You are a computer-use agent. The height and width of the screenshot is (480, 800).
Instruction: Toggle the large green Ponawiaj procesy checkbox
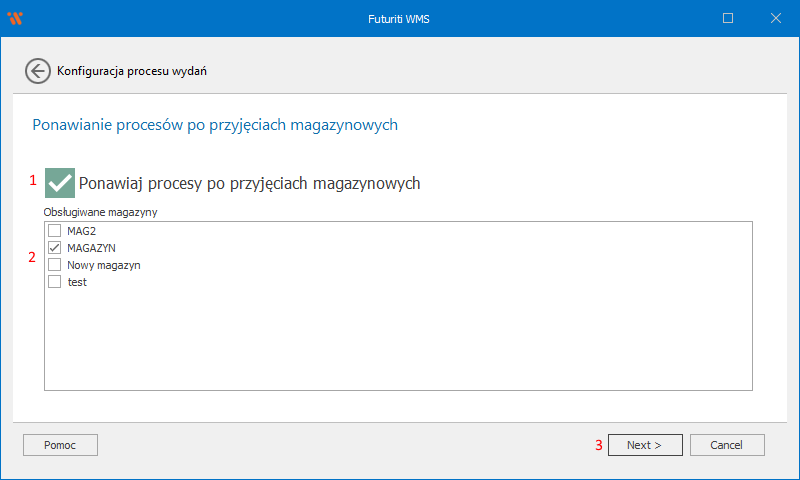(x=60, y=183)
